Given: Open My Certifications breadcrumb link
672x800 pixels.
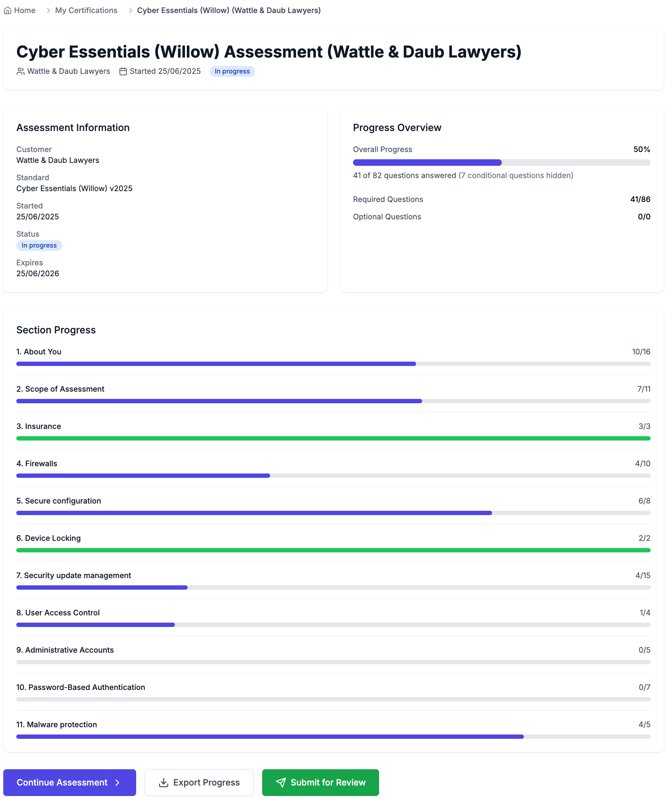Looking at the screenshot, I should pos(86,10).
